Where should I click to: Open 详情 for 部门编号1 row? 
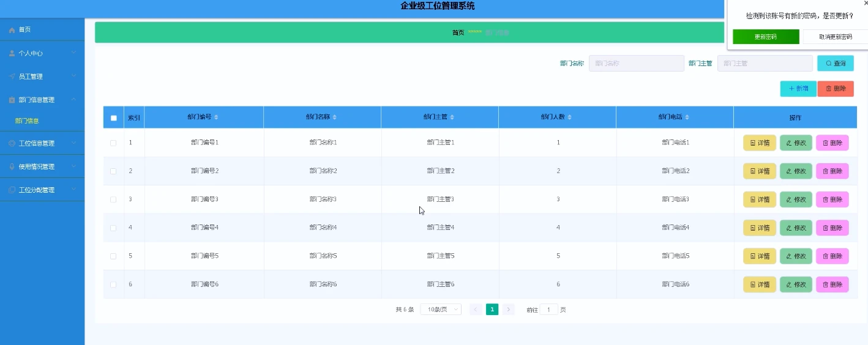coord(760,143)
